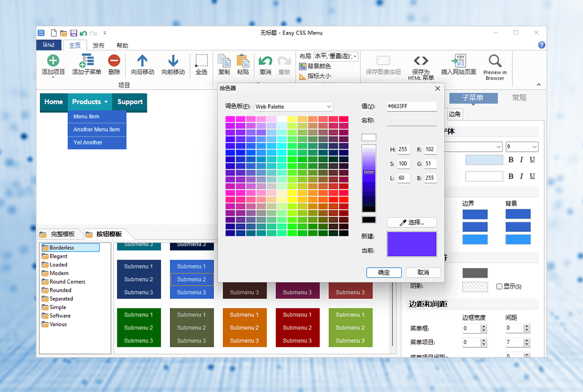583x392 pixels.
Task: Click the Paste (粘贴) icon
Action: 243,60
